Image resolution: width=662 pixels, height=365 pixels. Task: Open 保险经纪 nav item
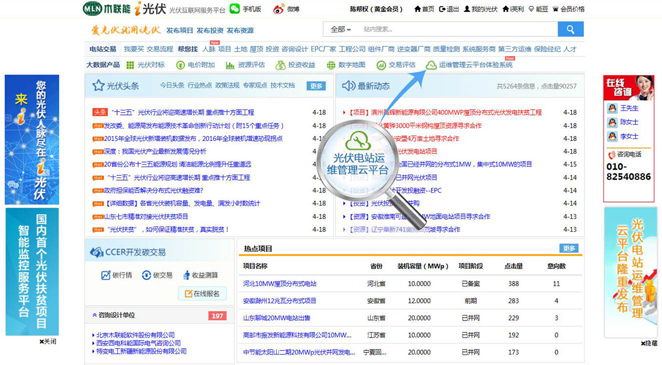[x=547, y=49]
